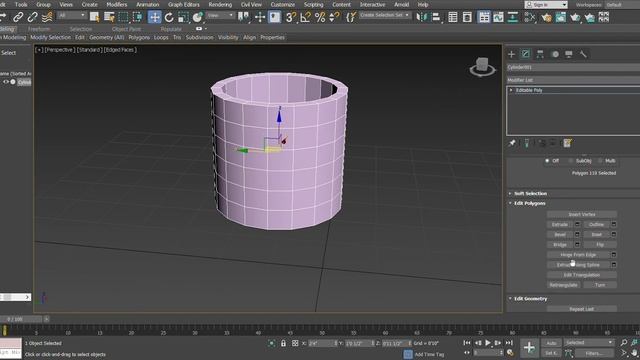The image size is (640, 360).
Task: Click Isolate Selection icon in status bar
Action: [271, 343]
